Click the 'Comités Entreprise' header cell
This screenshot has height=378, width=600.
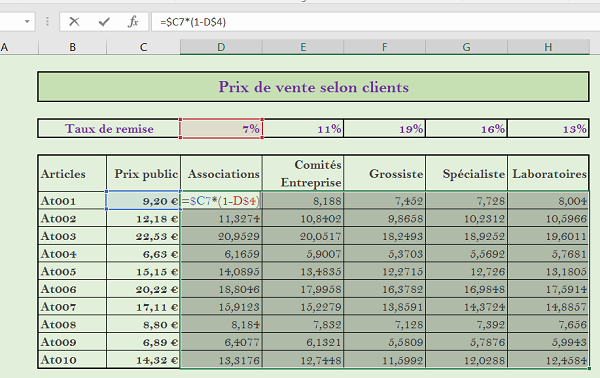click(303, 174)
